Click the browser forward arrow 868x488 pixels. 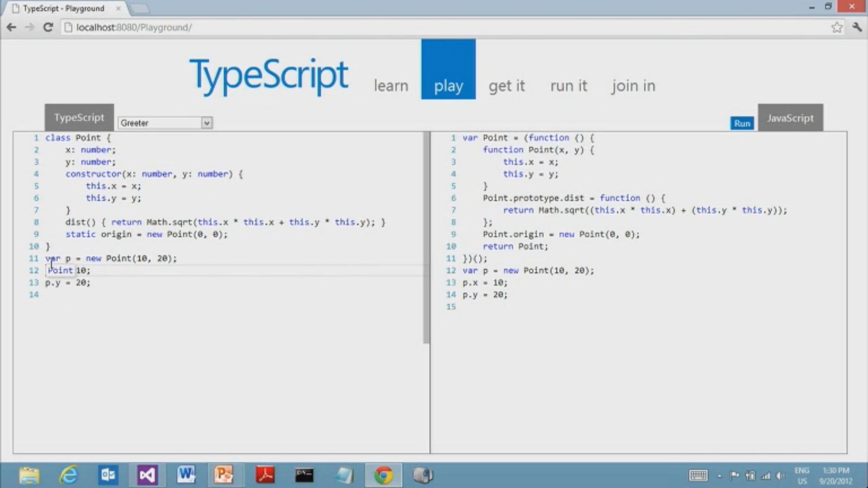[x=29, y=28]
